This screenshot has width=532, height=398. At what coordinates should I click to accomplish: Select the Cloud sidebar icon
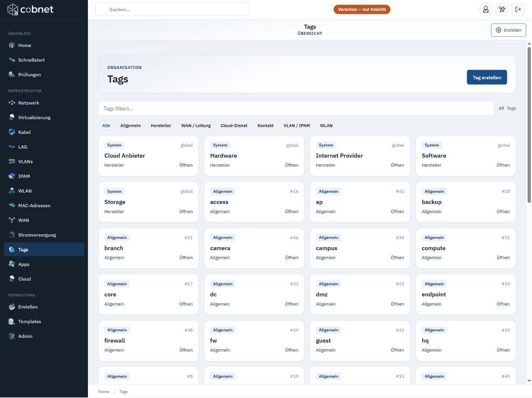pyautogui.click(x=12, y=279)
